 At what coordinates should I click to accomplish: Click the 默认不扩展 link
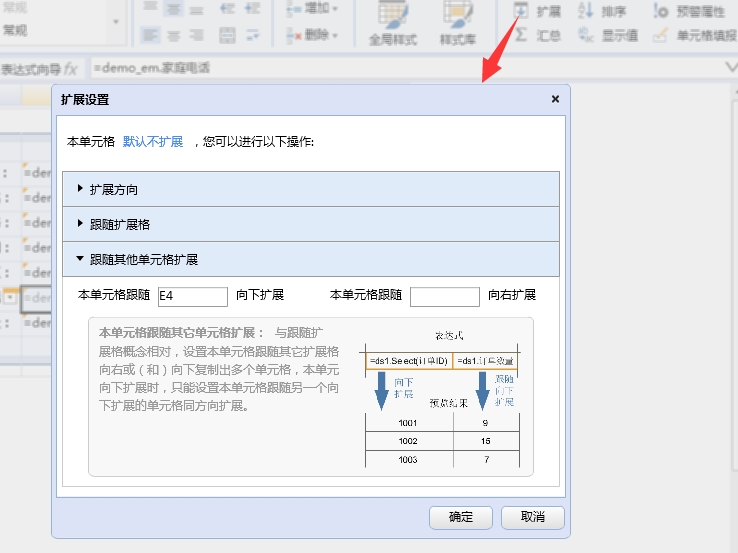tap(153, 142)
